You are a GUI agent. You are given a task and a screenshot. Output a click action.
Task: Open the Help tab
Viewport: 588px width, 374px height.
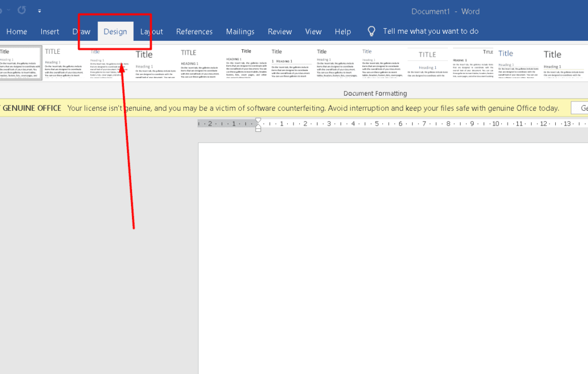pos(343,32)
